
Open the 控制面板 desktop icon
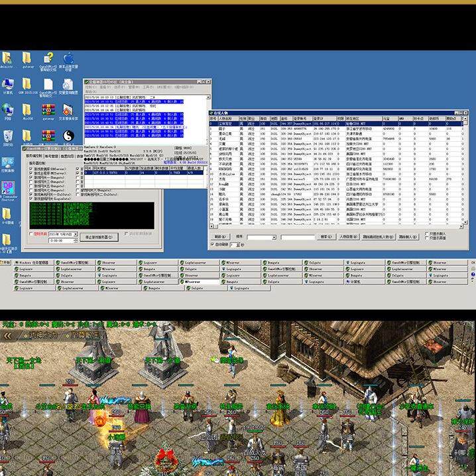8,165
